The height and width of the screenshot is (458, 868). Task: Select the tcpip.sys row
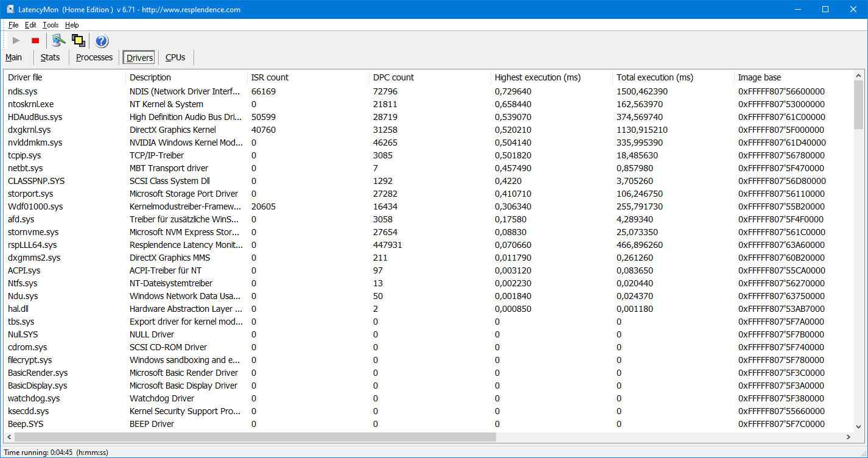coord(429,155)
